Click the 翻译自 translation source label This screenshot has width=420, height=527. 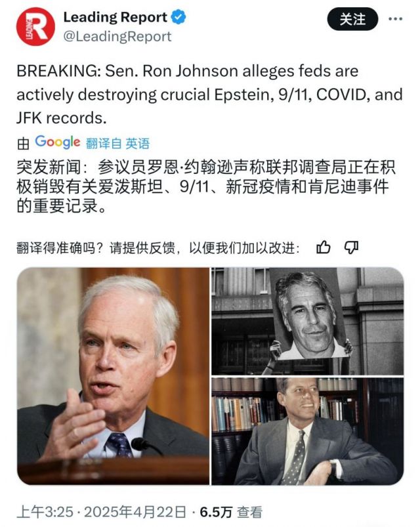104,144
